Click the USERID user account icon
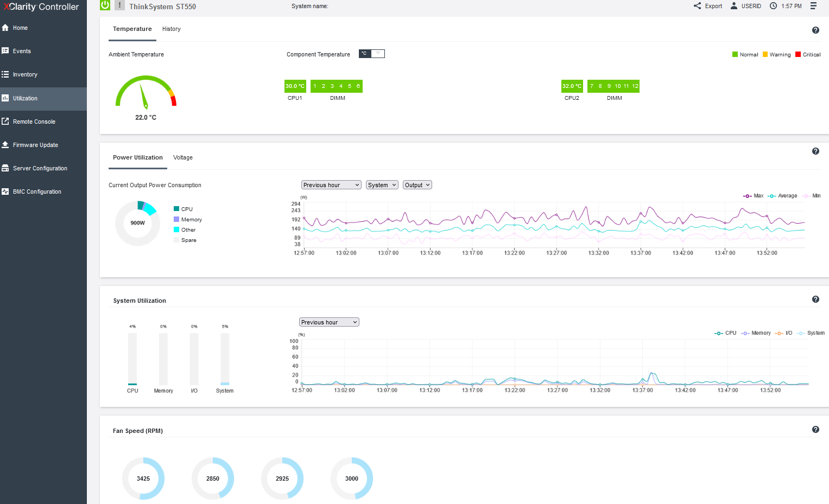The width and height of the screenshot is (829, 504). tap(734, 6)
